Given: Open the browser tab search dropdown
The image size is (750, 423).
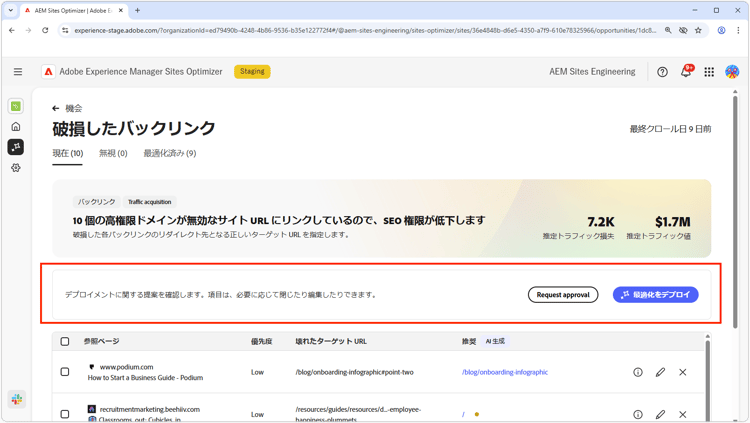Looking at the screenshot, I should coord(11,10).
